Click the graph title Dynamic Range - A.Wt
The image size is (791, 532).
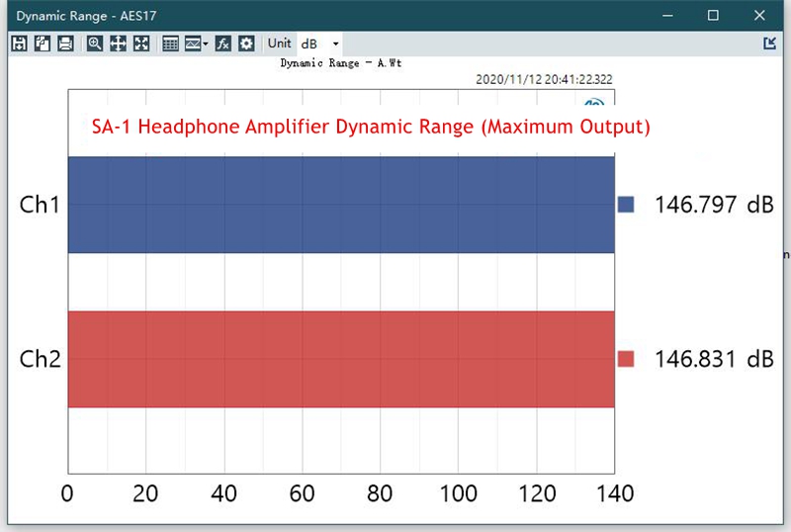[x=341, y=63]
